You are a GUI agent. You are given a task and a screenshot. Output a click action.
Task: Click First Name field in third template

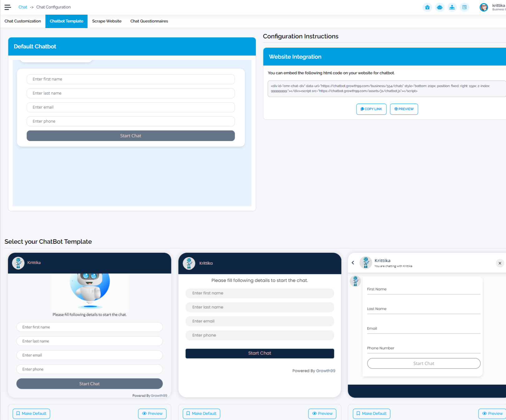coord(424,289)
